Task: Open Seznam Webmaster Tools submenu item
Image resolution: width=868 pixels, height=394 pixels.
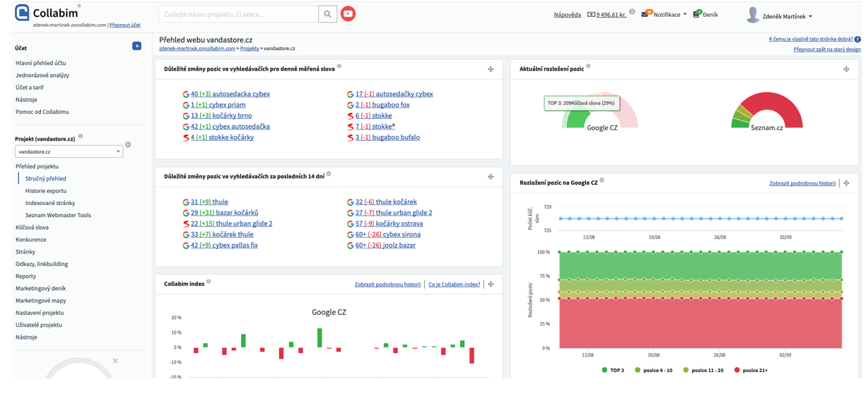Action: 58,215
